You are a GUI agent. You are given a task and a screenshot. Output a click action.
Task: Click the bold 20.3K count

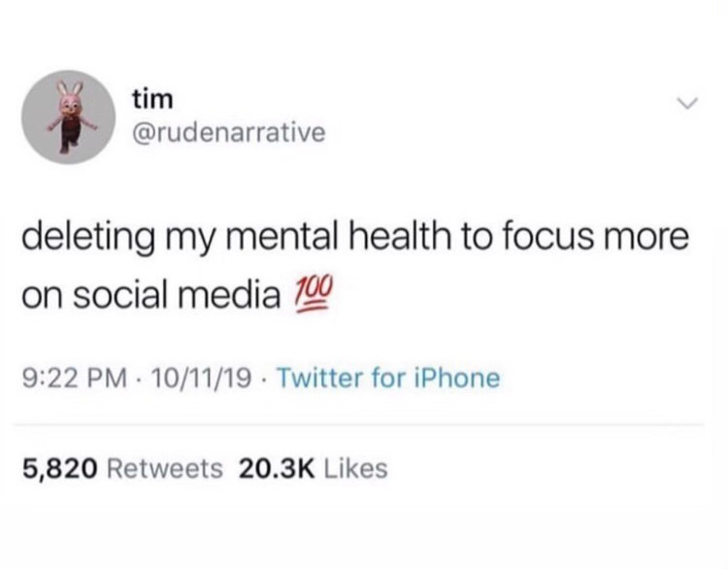[277, 469]
